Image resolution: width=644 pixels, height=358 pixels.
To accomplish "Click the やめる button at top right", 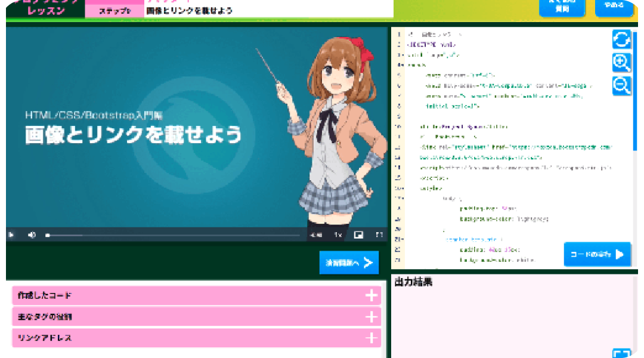I will pos(614,7).
